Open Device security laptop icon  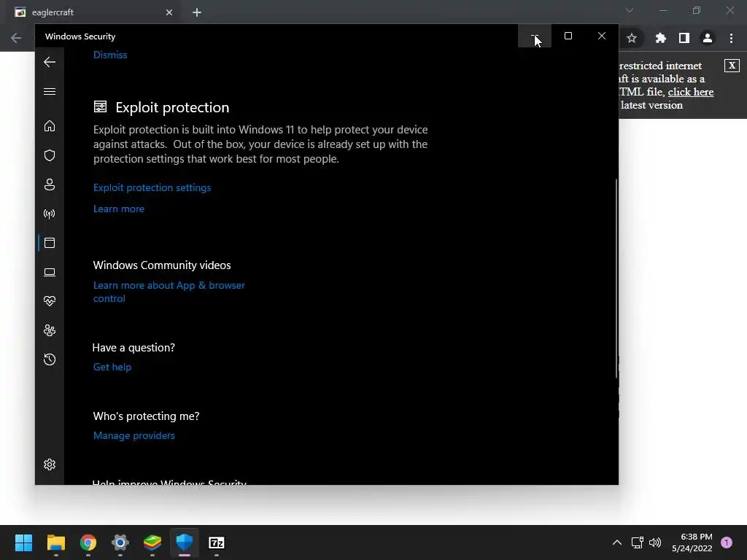[x=50, y=273]
